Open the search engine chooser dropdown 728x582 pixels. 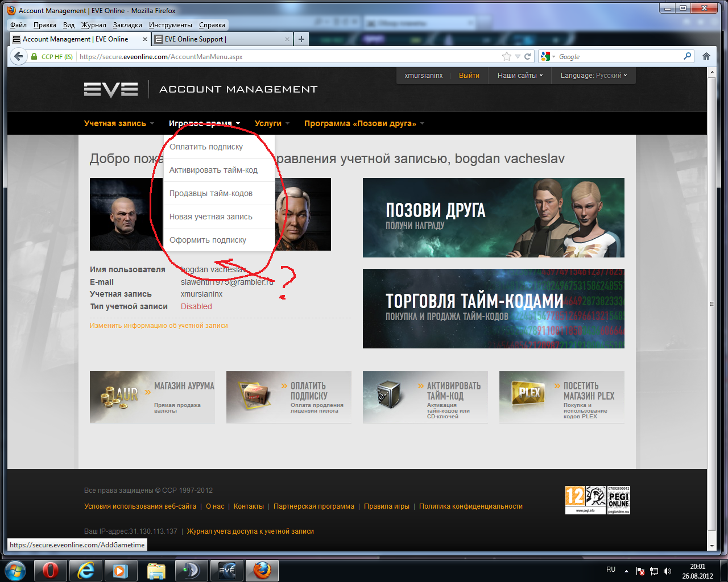tap(548, 56)
